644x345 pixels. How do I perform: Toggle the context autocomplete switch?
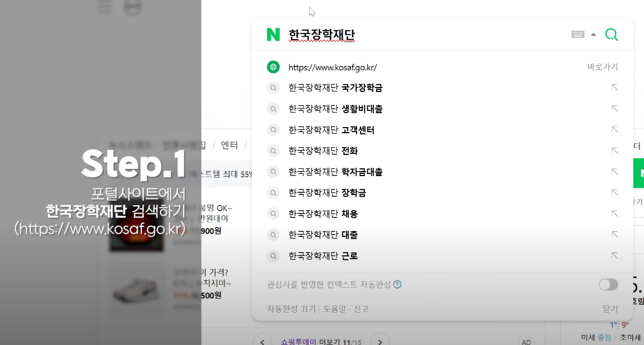tap(608, 284)
